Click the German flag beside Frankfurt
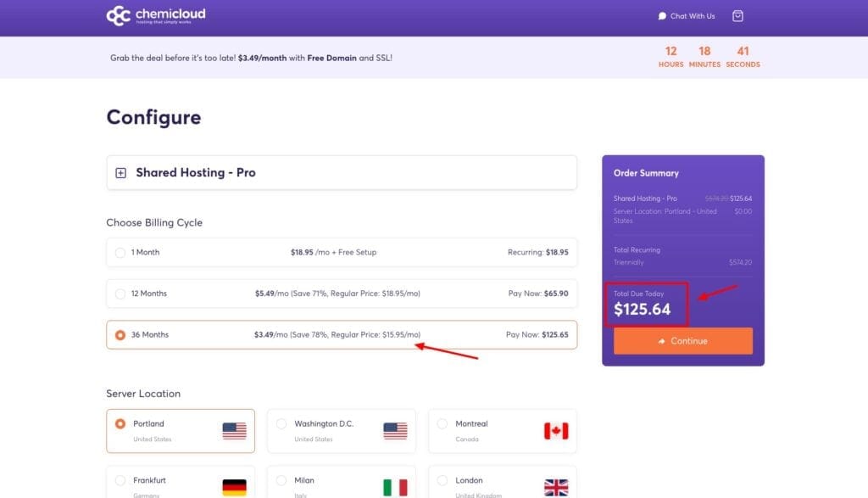The image size is (868, 498). point(235,484)
